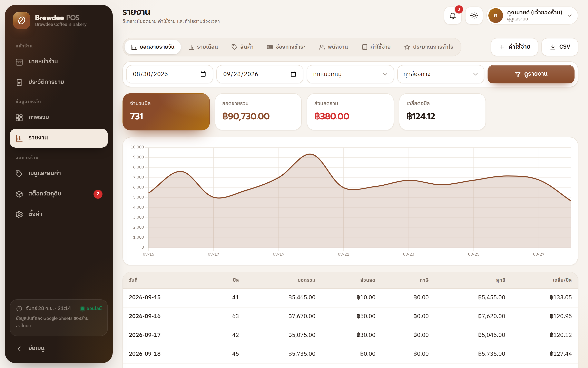The width and height of the screenshot is (588, 368).
Task: Switch to พนักงาน tab
Action: tap(334, 47)
